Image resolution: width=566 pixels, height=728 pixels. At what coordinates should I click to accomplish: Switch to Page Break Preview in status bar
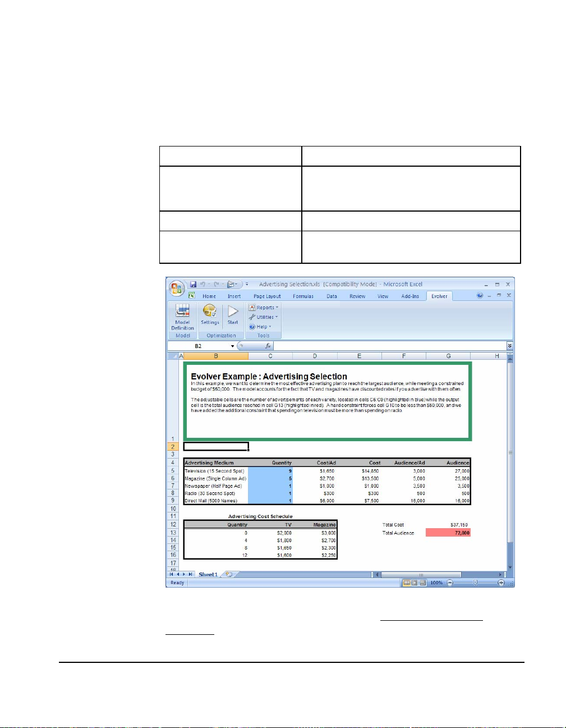(x=422, y=583)
